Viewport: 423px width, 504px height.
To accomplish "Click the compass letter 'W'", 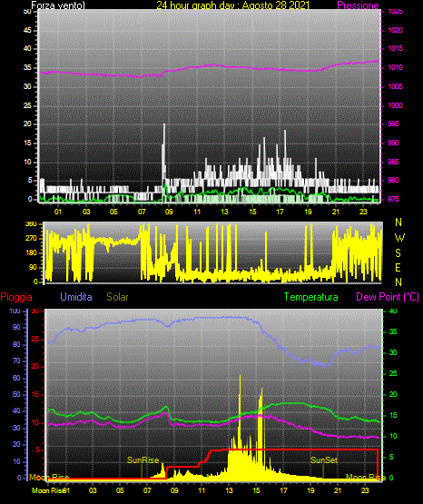I will pos(399,238).
